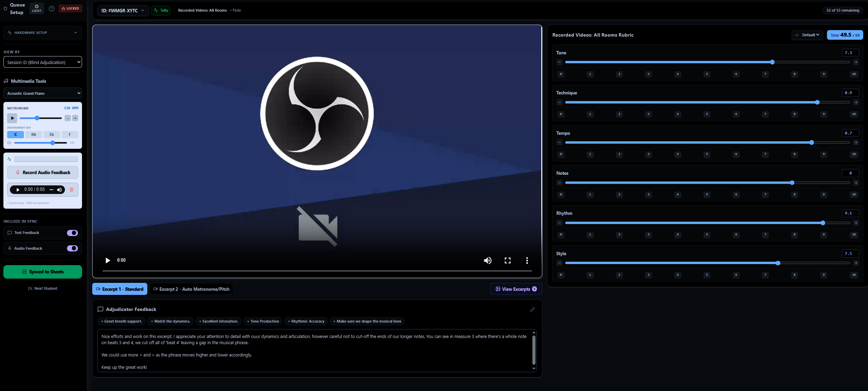868x391 pixels.
Task: Set Tone score to 5 tick
Action: tap(707, 74)
